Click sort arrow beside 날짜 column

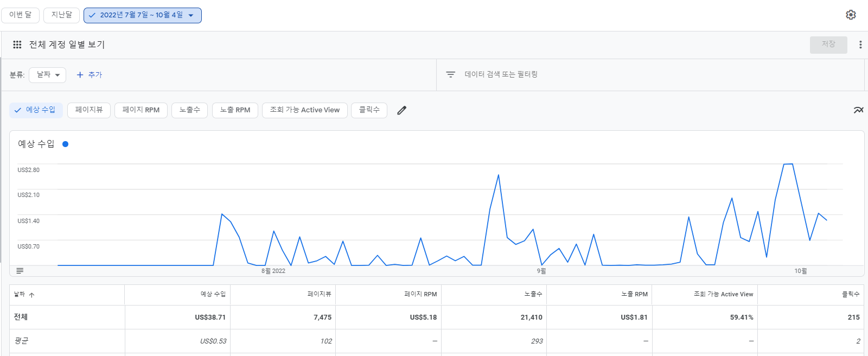tap(31, 295)
